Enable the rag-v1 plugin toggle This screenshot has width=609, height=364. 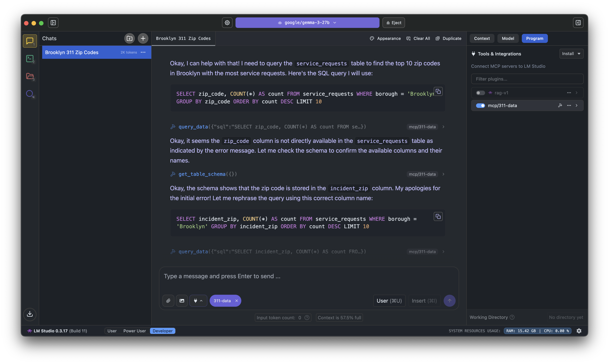pos(480,93)
